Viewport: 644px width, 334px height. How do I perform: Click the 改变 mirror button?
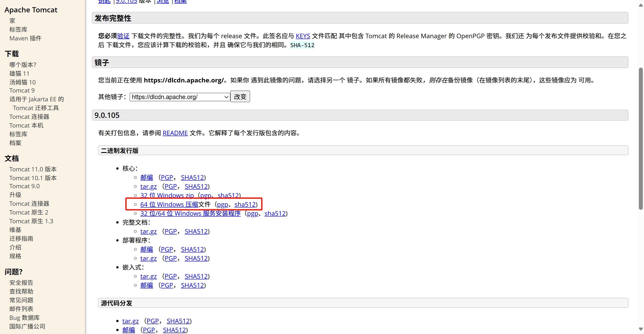coord(240,97)
